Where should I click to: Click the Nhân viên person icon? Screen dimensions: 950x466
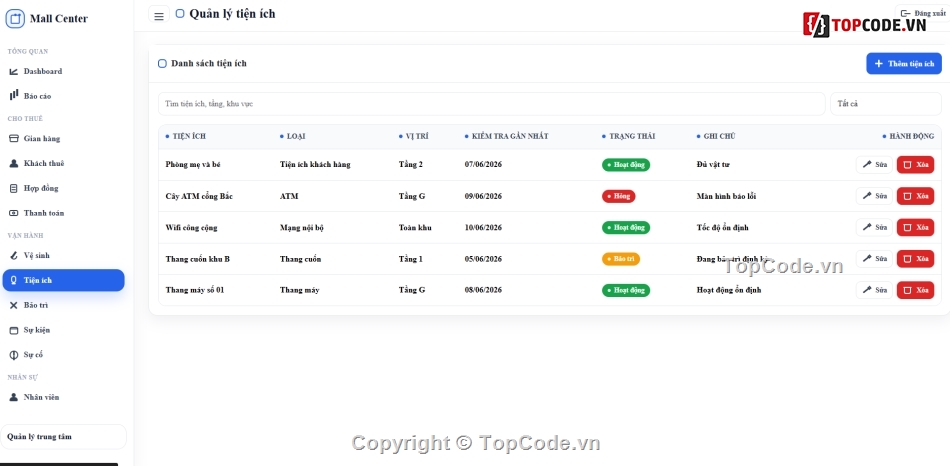pyautogui.click(x=13, y=398)
